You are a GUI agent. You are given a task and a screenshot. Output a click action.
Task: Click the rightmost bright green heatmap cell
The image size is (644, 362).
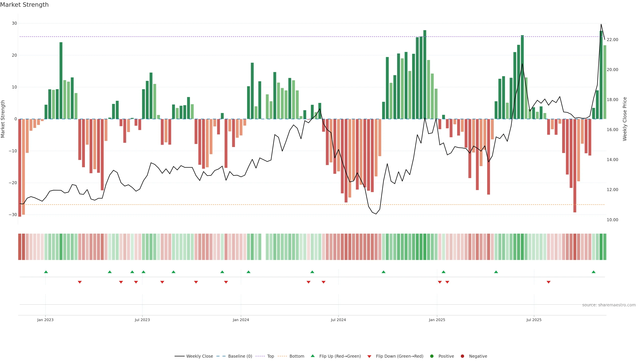point(605,247)
